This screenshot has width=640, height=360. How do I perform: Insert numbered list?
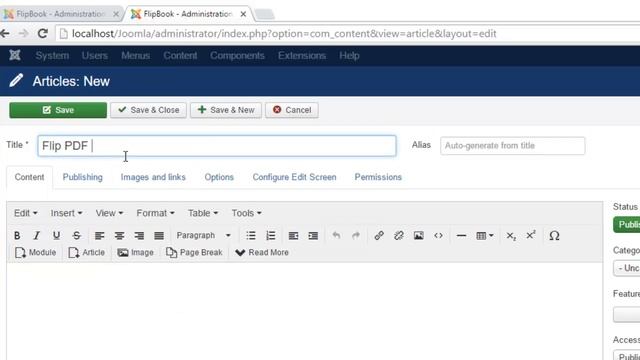coord(271,236)
